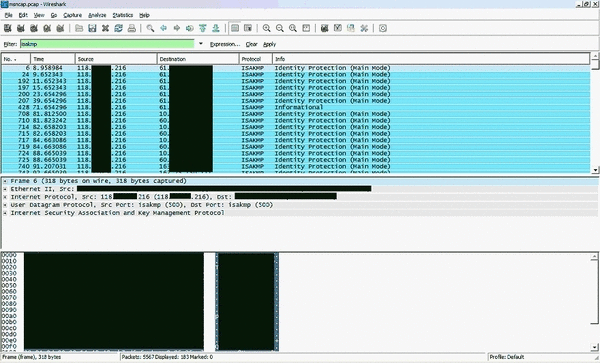The image size is (600, 363).
Task: Go forward in packet history
Action: [x=177, y=28]
